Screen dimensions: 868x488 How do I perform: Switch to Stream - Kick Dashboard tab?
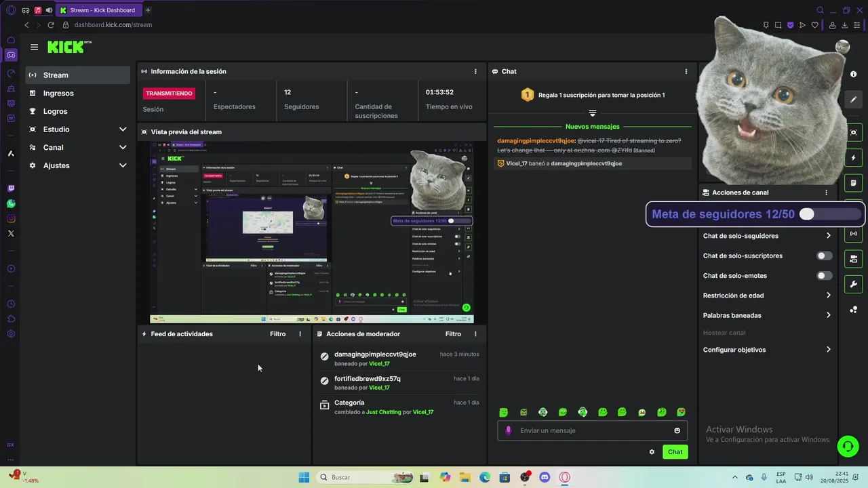[98, 10]
